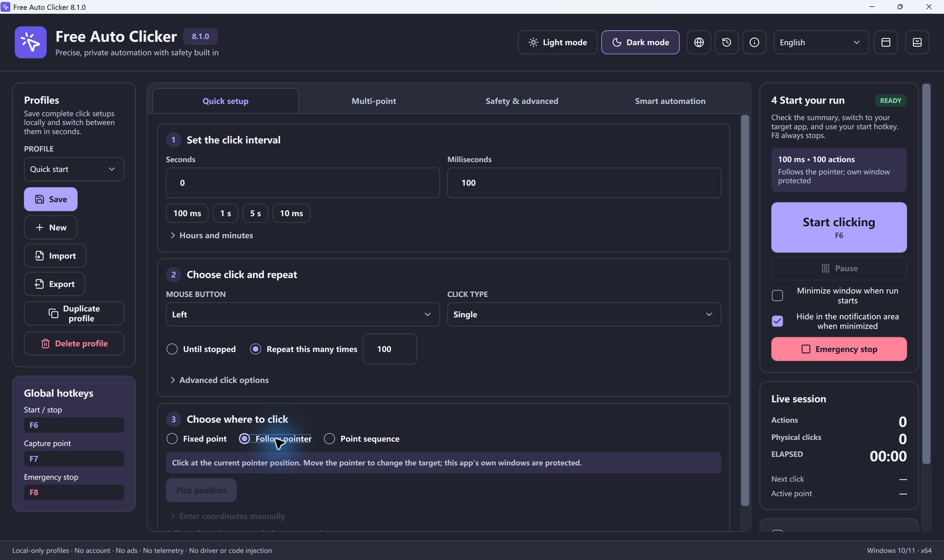Viewport: 944px width, 560px height.
Task: Duplicate the profile
Action: tap(74, 313)
